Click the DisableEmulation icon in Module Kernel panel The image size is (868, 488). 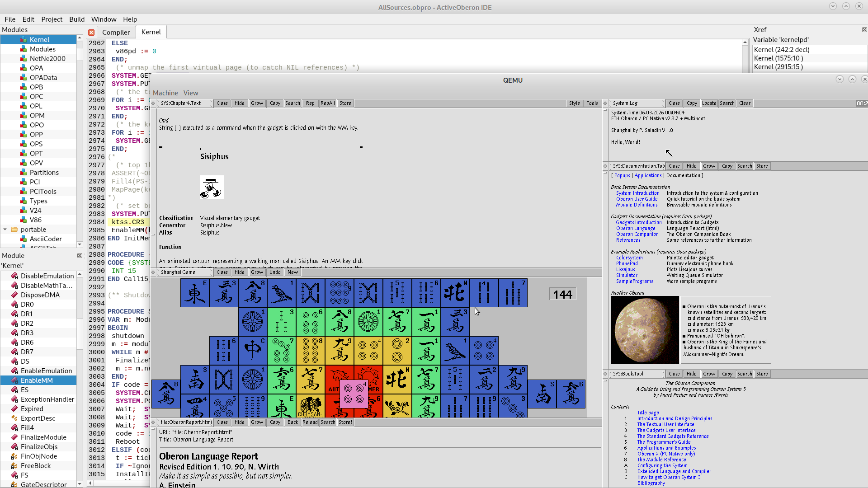click(14, 276)
